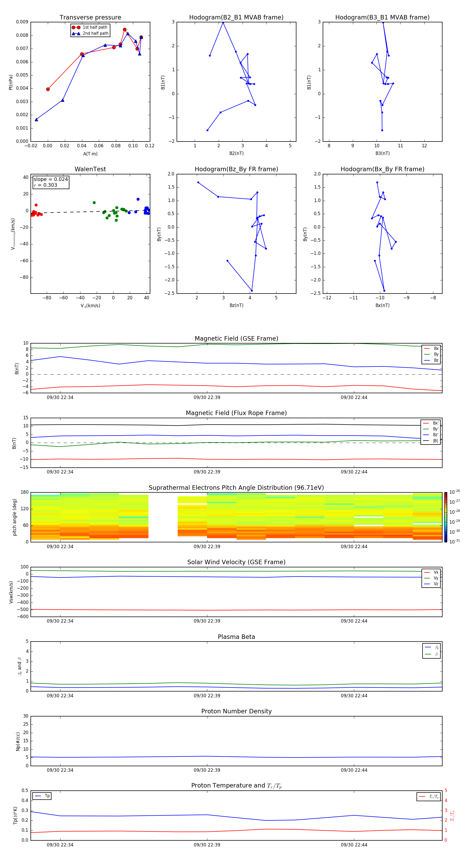Viewport: 473px width, 868px height.
Task: Select the '1st half path' legend entry
Action: coord(90,27)
